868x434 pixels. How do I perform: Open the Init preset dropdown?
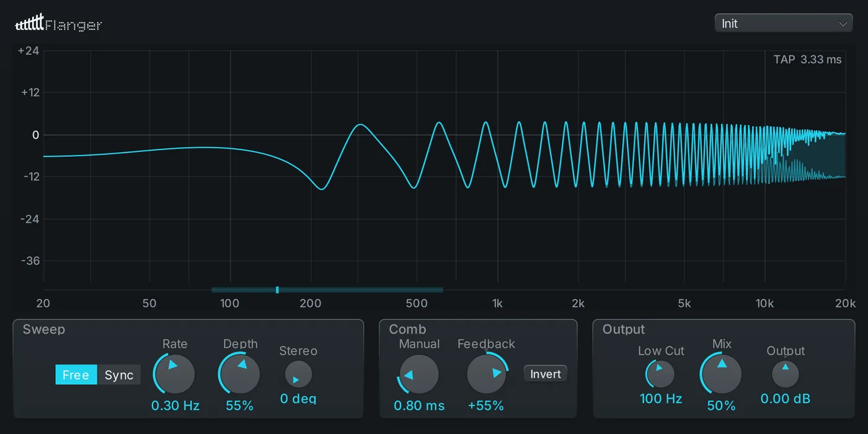coord(784,24)
